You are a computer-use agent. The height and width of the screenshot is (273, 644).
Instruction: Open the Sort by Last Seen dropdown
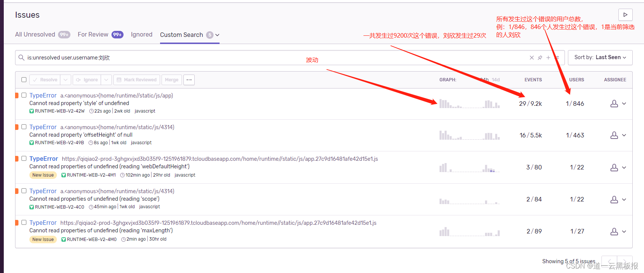click(600, 58)
